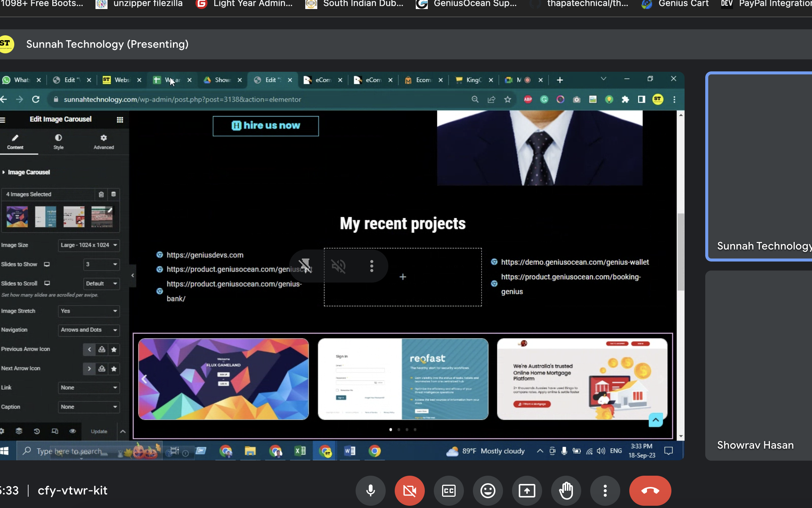
Task: Open the Image Size dropdown
Action: 89,245
